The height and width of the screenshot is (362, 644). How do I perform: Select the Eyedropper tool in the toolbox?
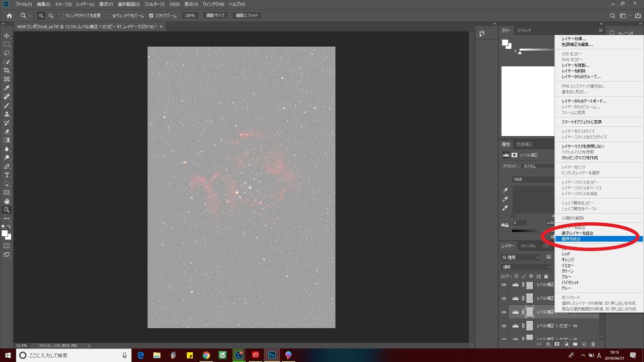pos(7,88)
